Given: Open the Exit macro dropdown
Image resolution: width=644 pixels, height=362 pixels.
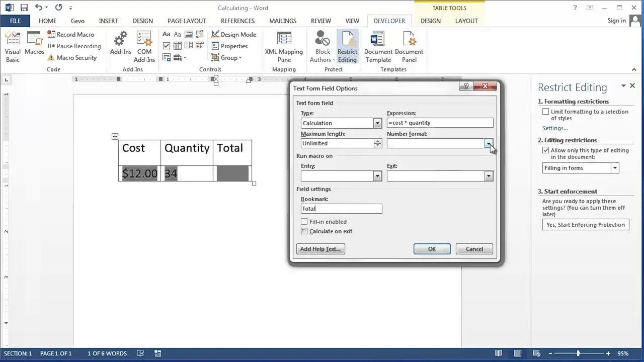Looking at the screenshot, I should click(x=489, y=176).
